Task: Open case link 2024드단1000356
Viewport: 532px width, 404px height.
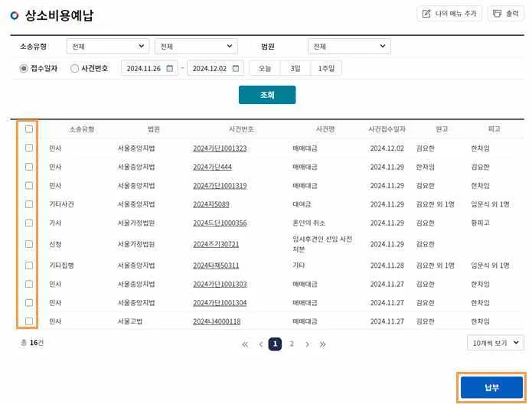Action: click(220, 223)
